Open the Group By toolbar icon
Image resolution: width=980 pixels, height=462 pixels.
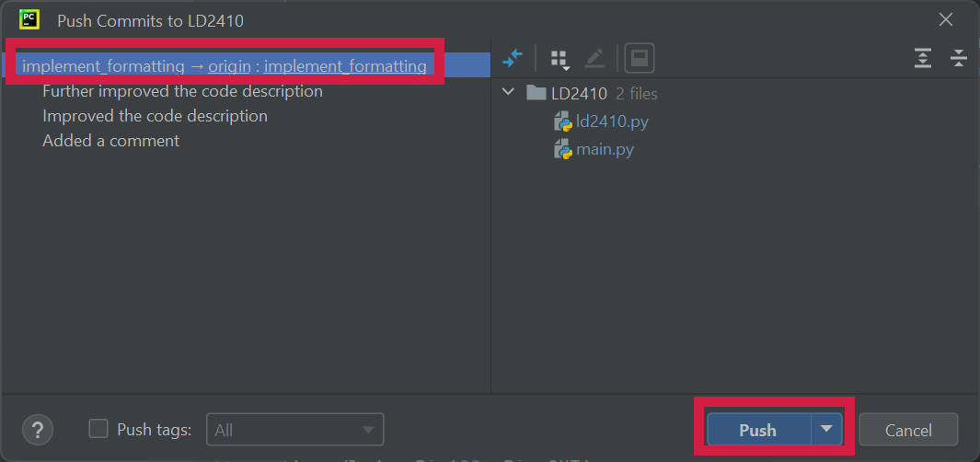point(557,60)
